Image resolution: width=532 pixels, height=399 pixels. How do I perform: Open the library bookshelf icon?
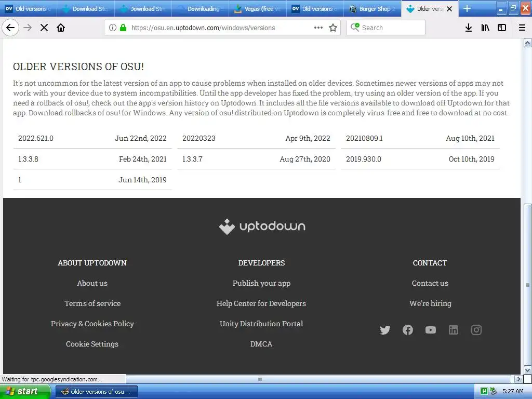tap(485, 28)
